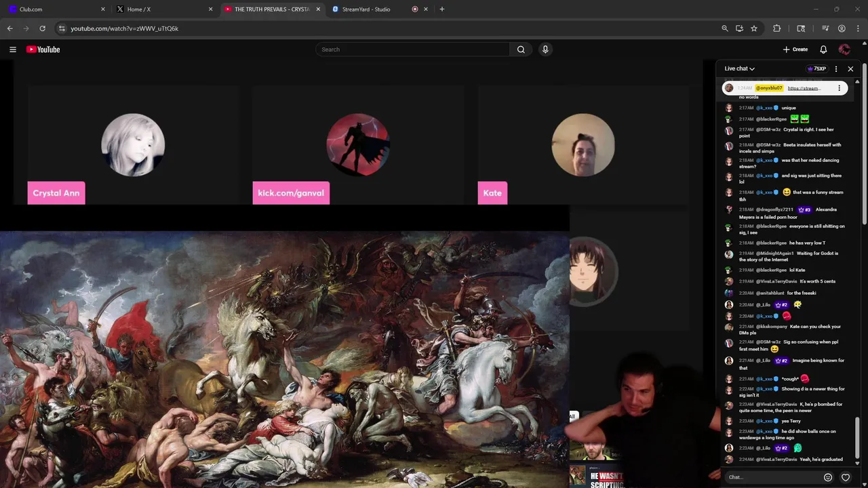Click Crystal Ann's profile avatar
Viewport: 868px width, 488px height.
[133, 145]
